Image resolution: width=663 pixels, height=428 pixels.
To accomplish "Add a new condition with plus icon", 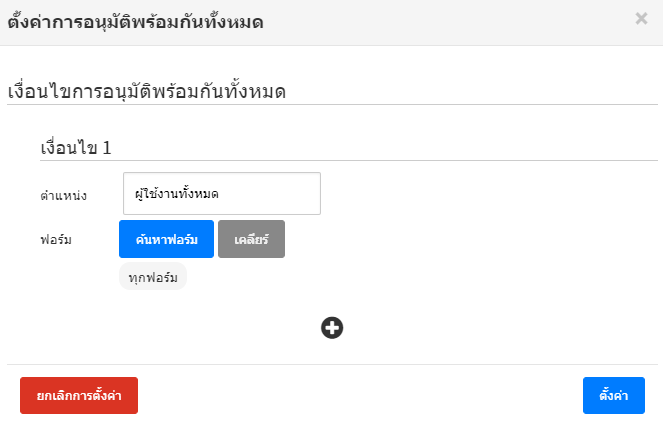I will (332, 327).
